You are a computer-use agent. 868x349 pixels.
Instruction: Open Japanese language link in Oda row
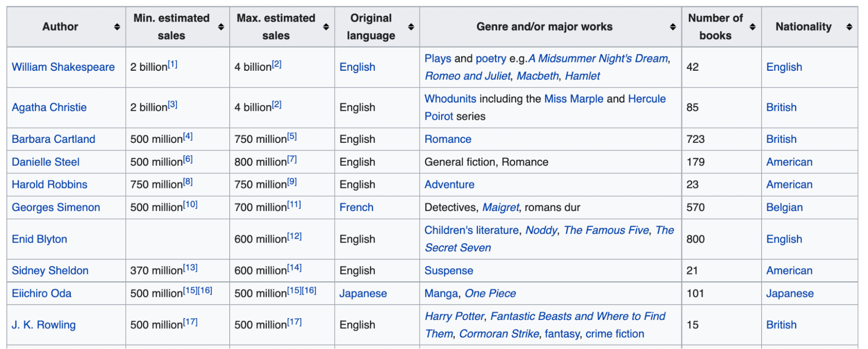point(363,293)
